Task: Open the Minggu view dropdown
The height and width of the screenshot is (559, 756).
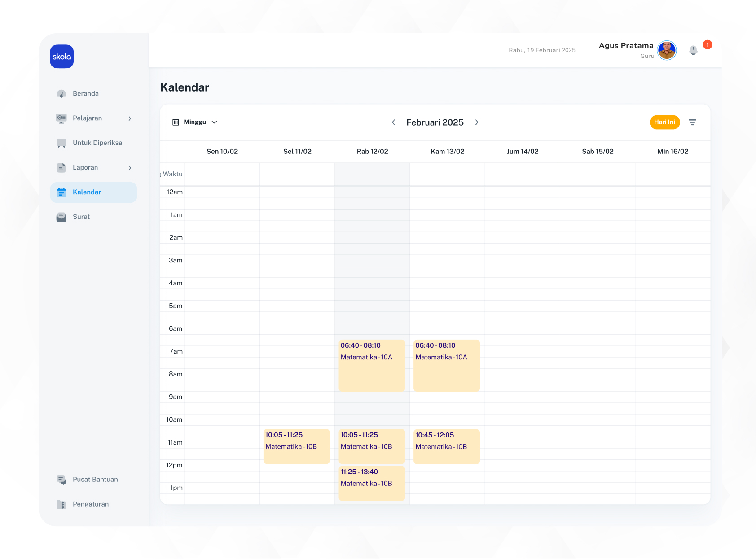Action: coord(195,122)
